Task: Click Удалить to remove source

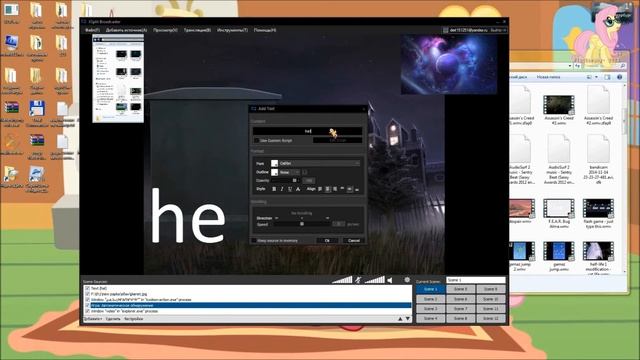Action: click(x=113, y=319)
